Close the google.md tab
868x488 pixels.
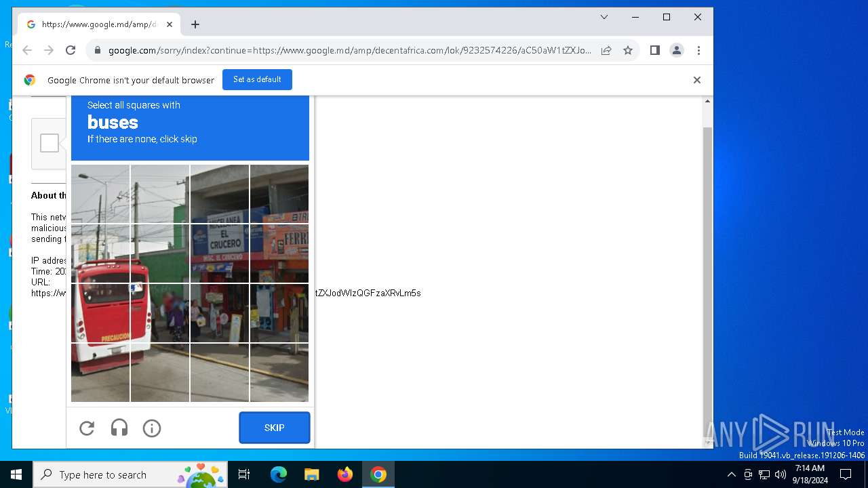coord(170,24)
